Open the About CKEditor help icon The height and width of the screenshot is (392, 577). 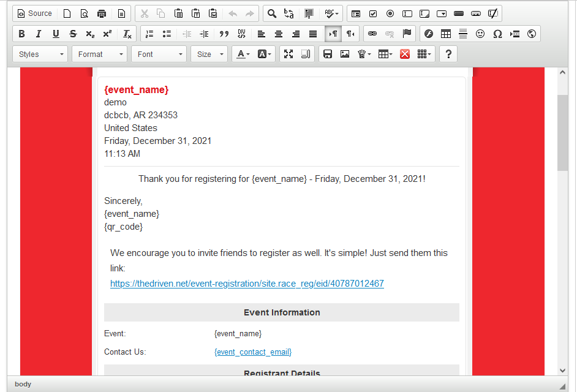[448, 54]
